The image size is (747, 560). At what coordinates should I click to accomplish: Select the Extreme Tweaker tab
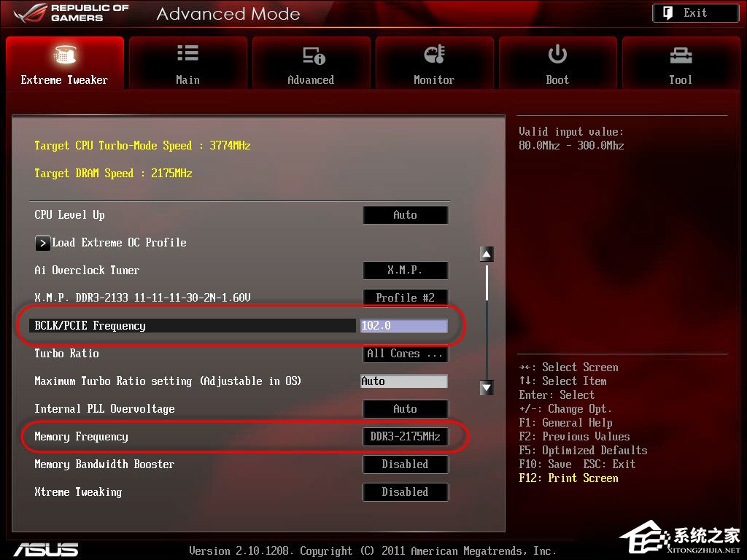65,63
